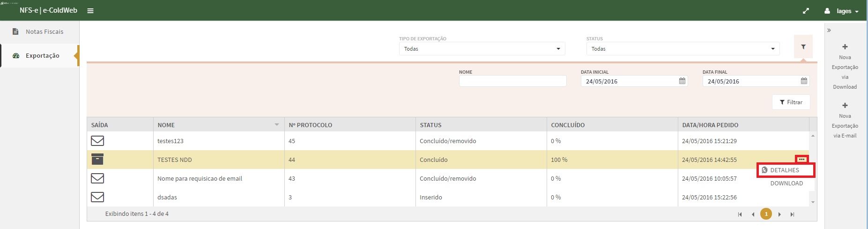Sort by Data/Hora Pedido column header
The image size is (868, 229).
pyautogui.click(x=743, y=125)
